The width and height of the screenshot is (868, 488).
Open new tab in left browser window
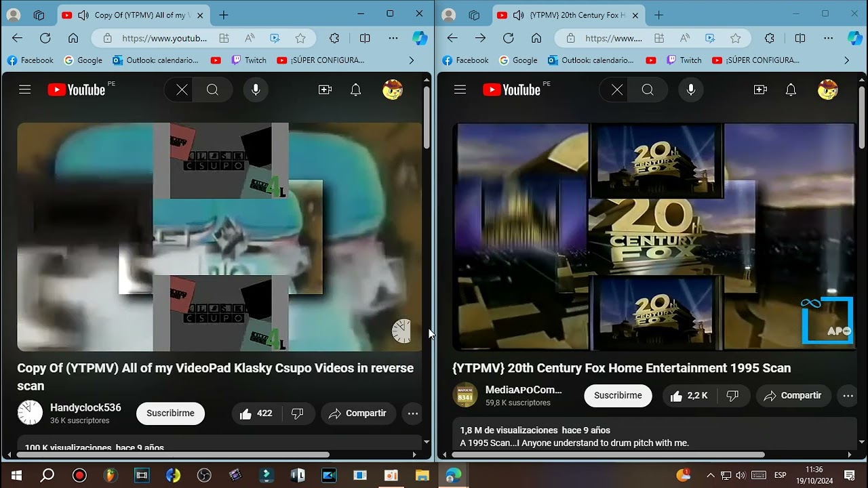pyautogui.click(x=223, y=15)
